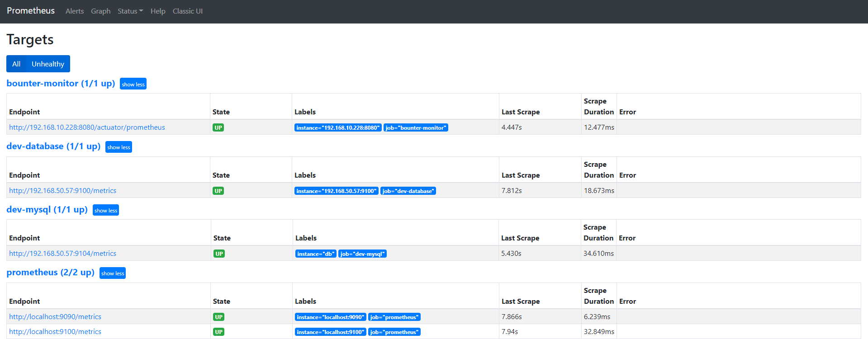
Task: Click the instance="db" label badge
Action: [x=316, y=254]
